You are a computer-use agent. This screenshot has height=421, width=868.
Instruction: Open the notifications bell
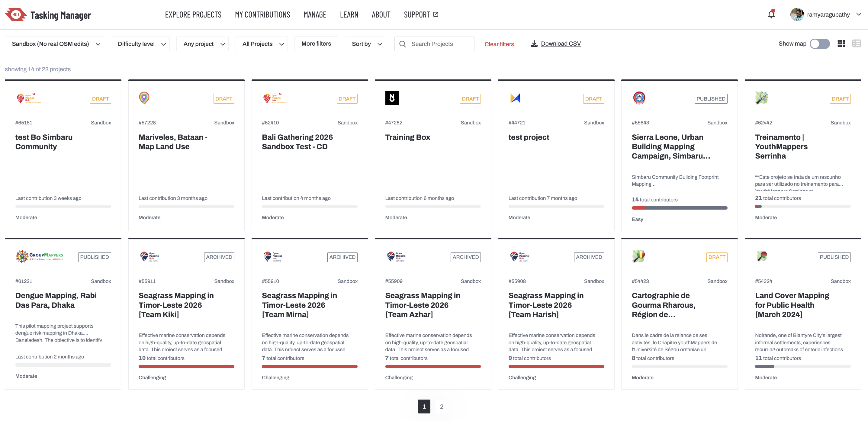(x=771, y=14)
